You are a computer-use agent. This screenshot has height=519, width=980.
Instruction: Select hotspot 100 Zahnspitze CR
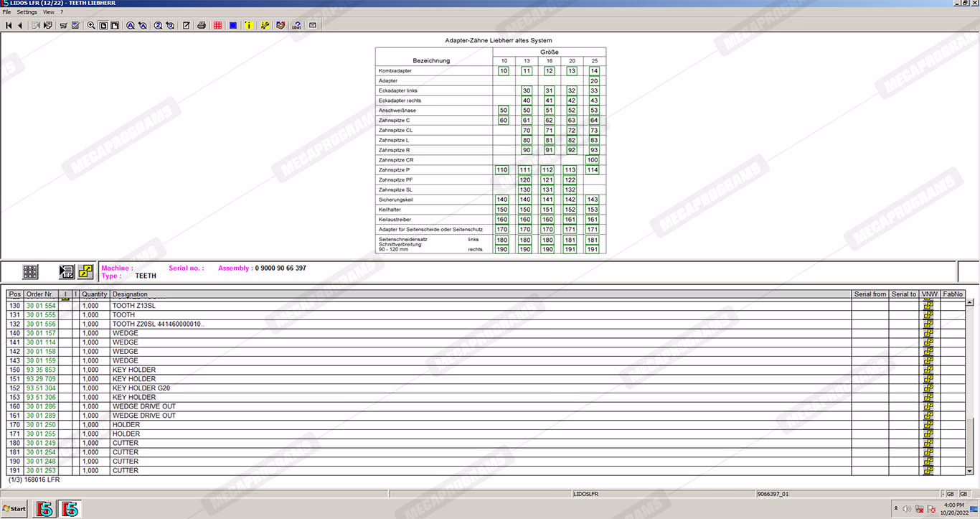pyautogui.click(x=593, y=159)
